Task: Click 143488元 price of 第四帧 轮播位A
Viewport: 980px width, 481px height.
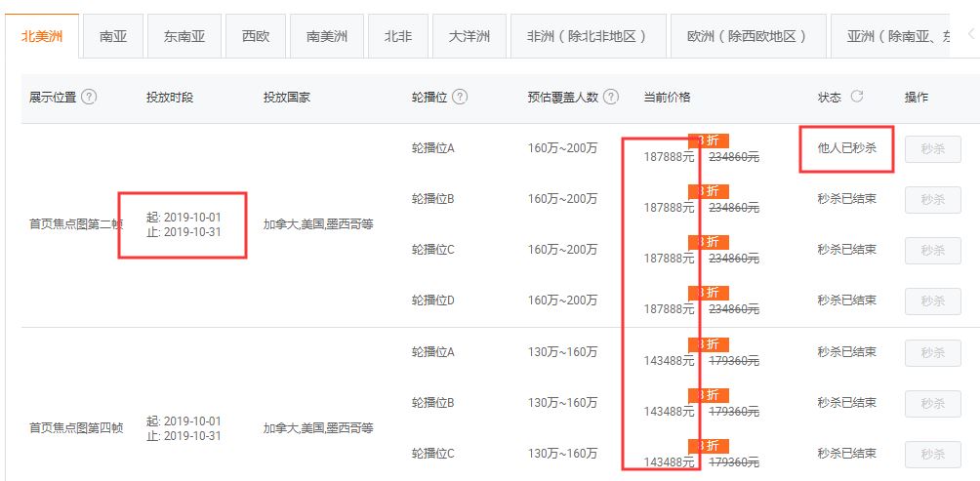Action: pyautogui.click(x=670, y=360)
